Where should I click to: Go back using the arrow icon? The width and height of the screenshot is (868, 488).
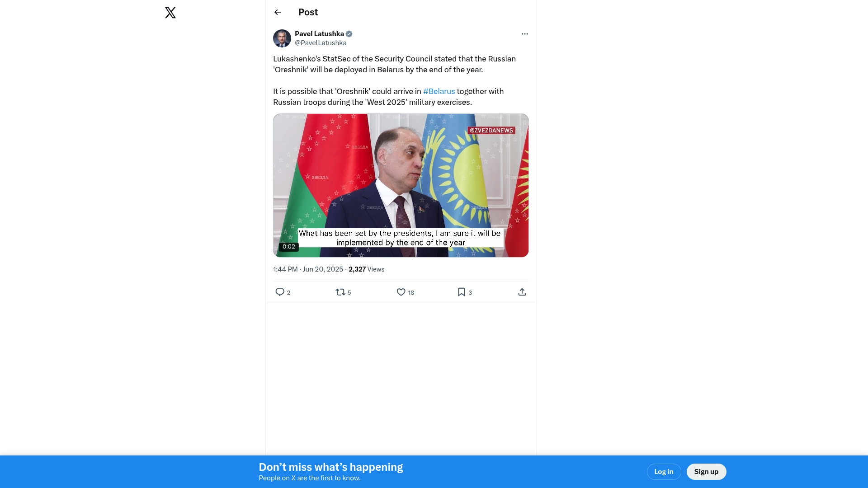(x=278, y=12)
